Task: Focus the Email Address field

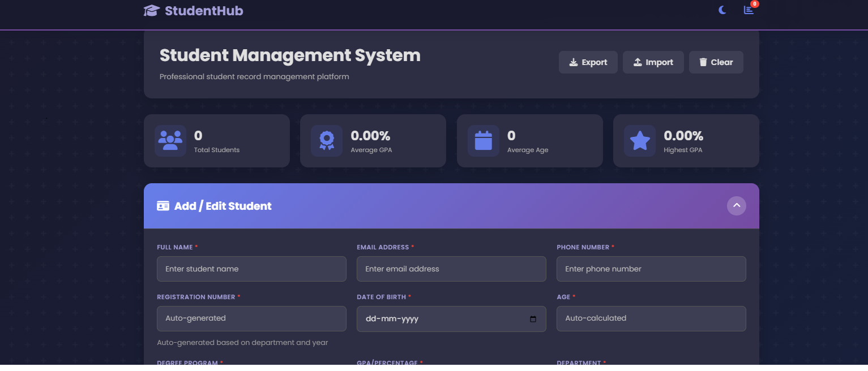Action: click(x=451, y=269)
